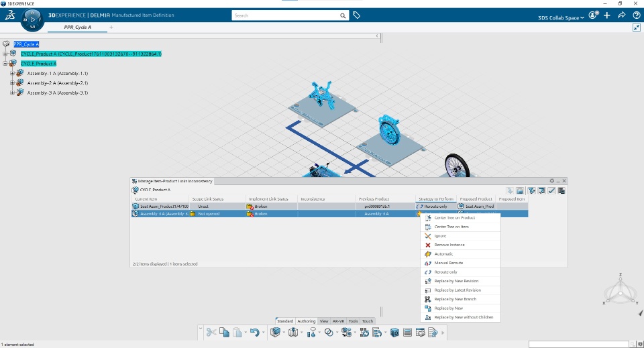644x348 pixels.
Task: Click the search magnifier icon
Action: tap(343, 15)
